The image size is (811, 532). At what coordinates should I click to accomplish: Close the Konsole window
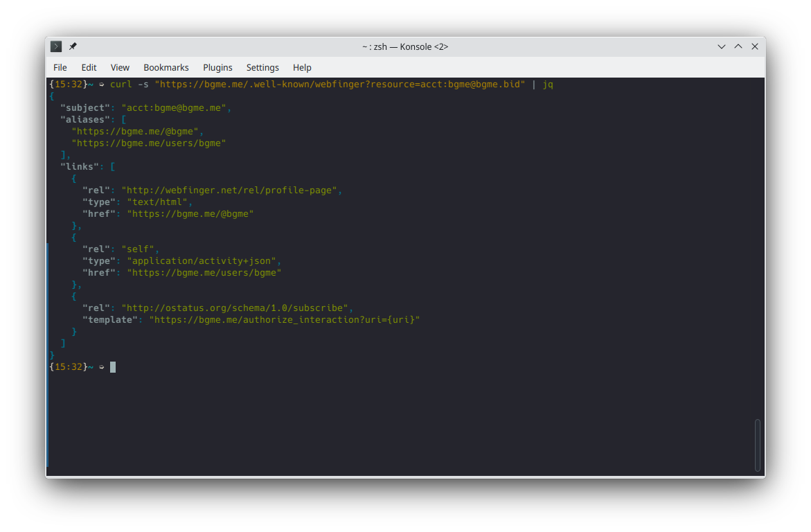click(x=755, y=46)
